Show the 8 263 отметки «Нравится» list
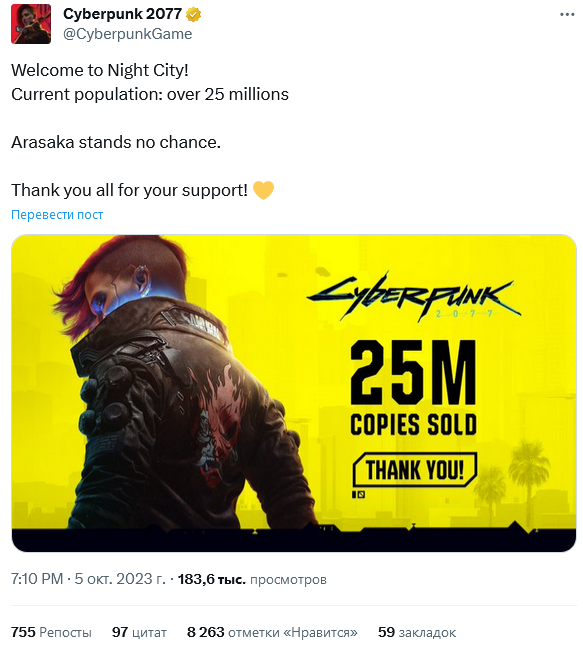Image resolution: width=583 pixels, height=645 pixels. (x=272, y=632)
